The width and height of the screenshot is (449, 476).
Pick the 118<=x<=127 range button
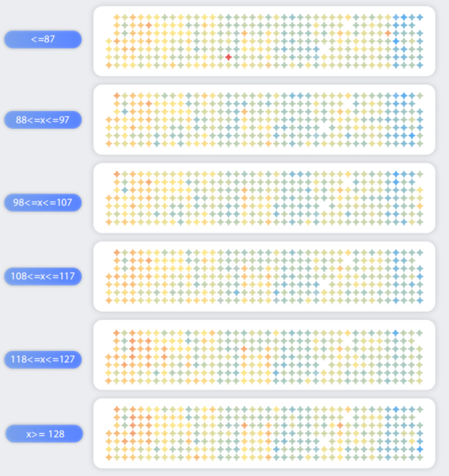pos(43,360)
